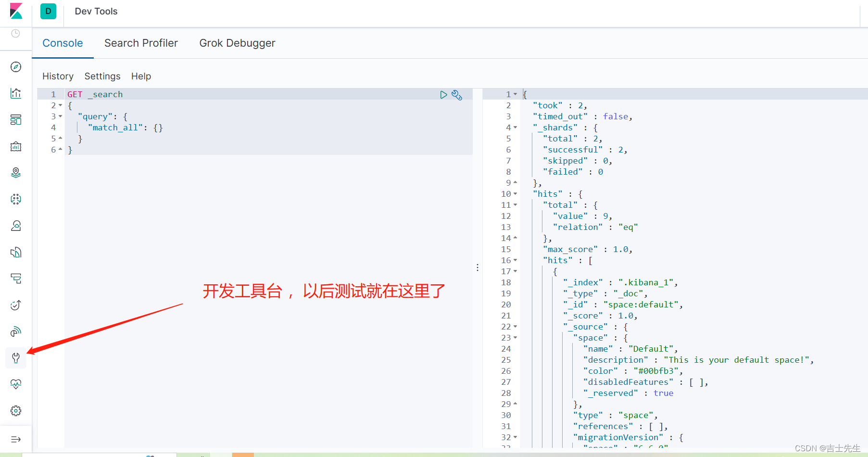This screenshot has height=457, width=868.
Task: Collapse first hit object fold at line 17
Action: coord(516,271)
